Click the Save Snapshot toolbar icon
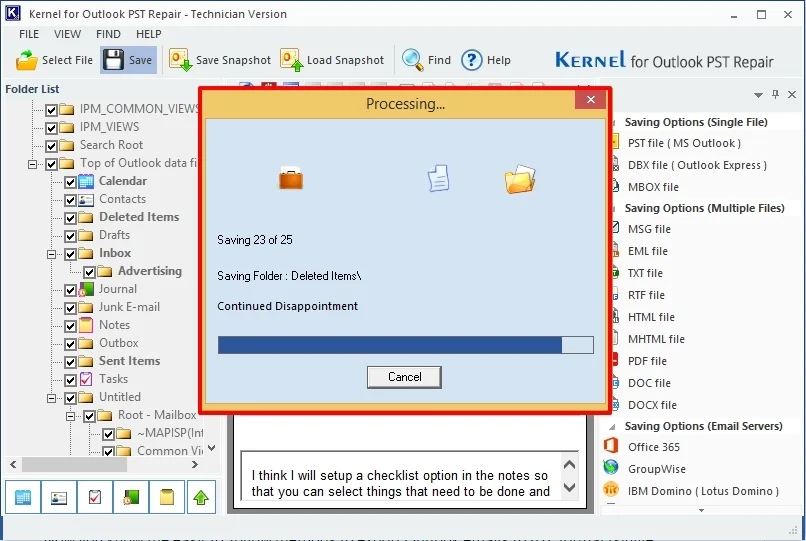Viewport: 806px width, 541px height. click(181, 60)
